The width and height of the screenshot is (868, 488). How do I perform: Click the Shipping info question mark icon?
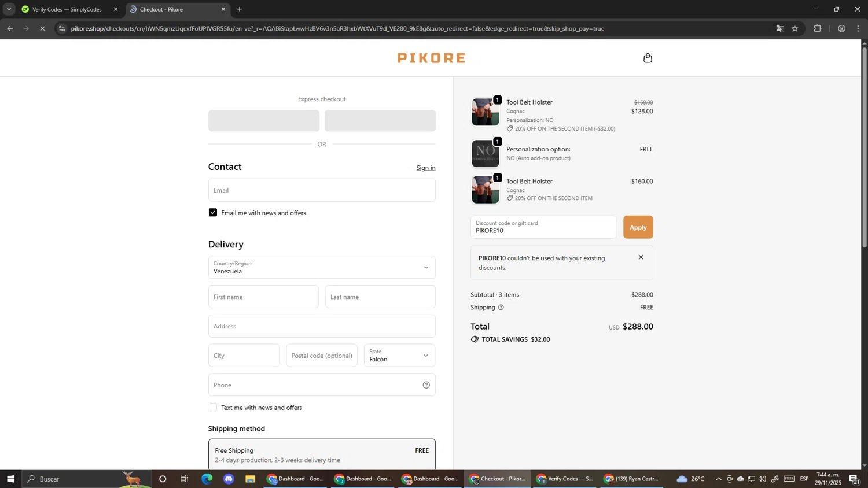[501, 308]
